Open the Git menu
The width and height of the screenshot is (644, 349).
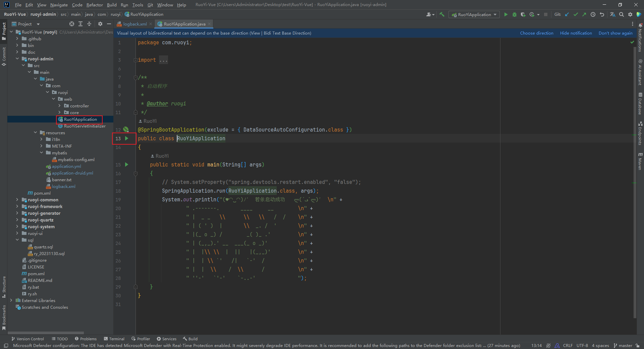(x=150, y=5)
